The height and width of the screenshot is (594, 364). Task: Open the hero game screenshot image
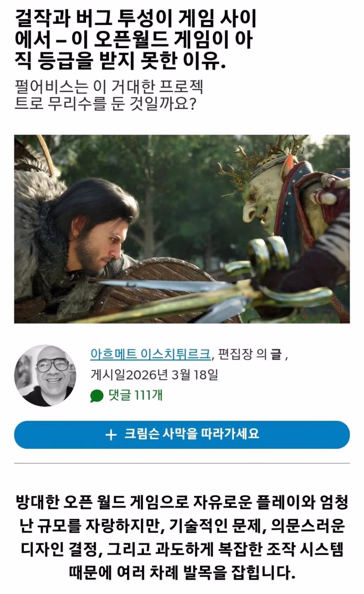182,229
